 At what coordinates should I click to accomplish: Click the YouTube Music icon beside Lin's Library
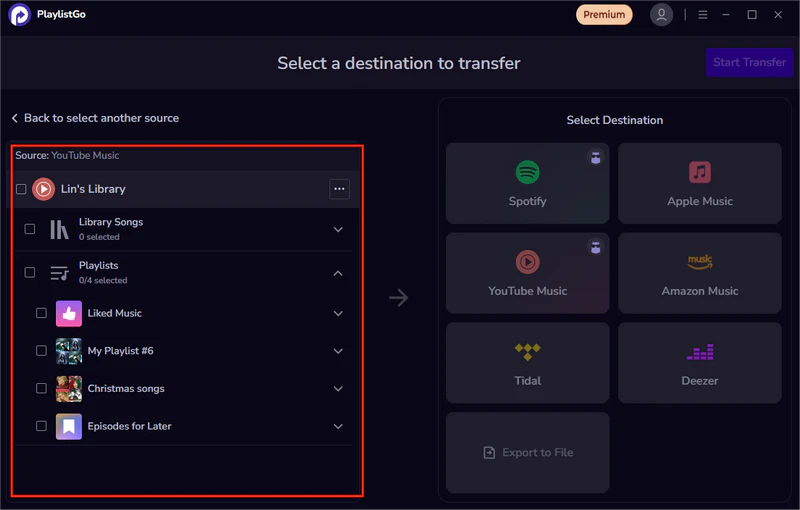point(43,189)
